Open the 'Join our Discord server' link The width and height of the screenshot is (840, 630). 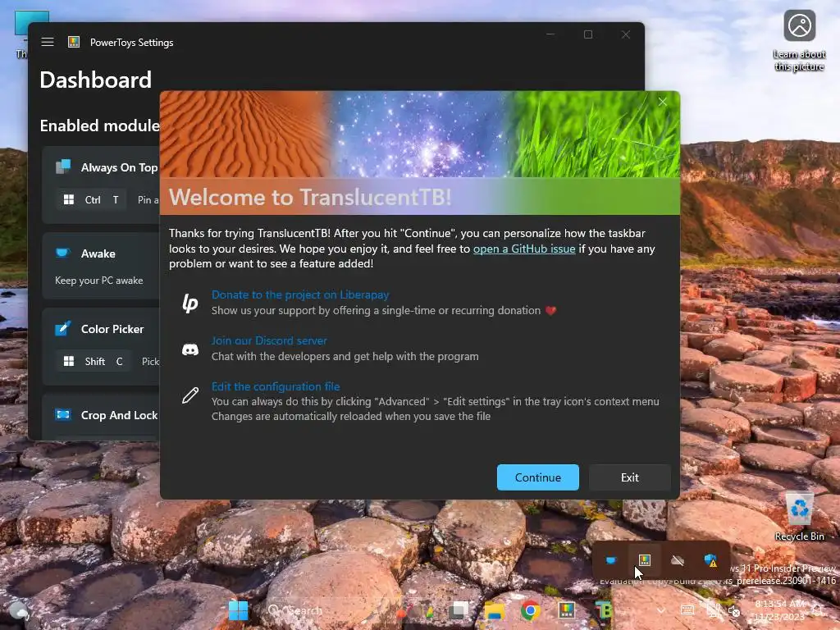pyautogui.click(x=269, y=340)
